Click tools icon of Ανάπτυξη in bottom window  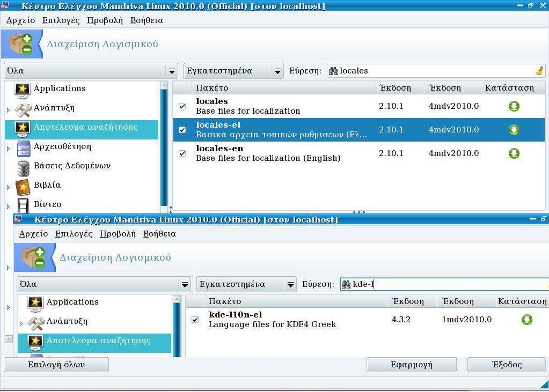pyautogui.click(x=36, y=323)
